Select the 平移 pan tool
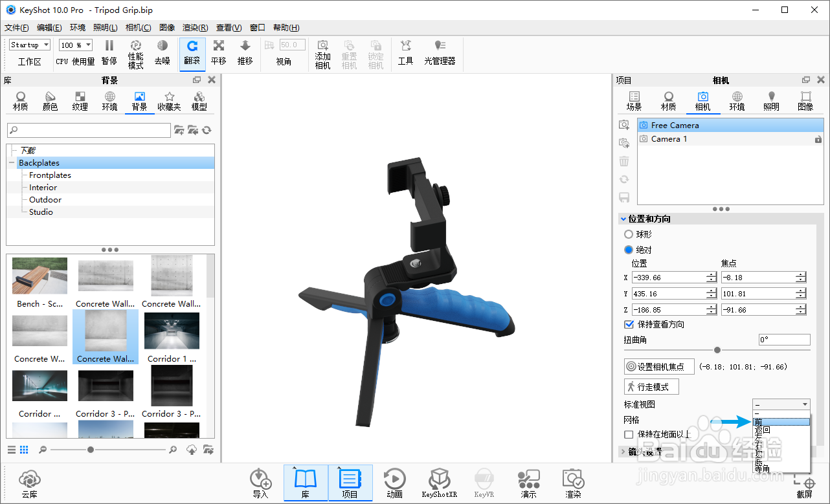The width and height of the screenshot is (830, 504). (219, 53)
